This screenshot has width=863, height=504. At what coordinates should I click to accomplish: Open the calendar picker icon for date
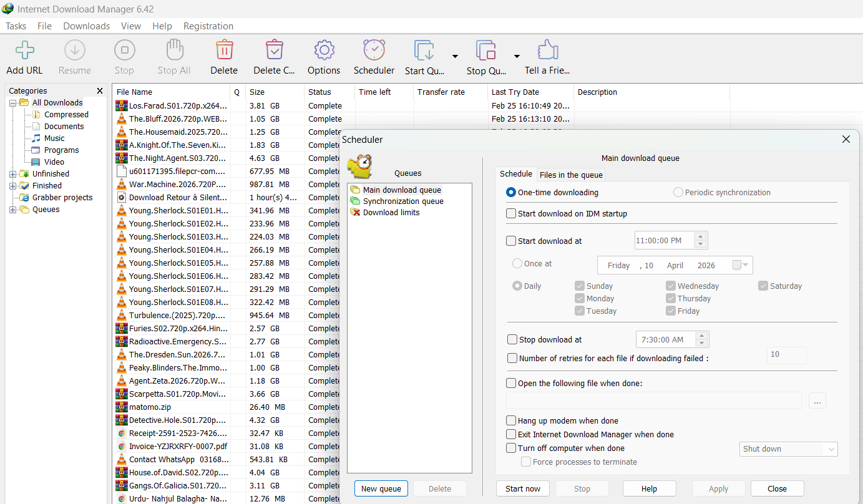click(741, 265)
